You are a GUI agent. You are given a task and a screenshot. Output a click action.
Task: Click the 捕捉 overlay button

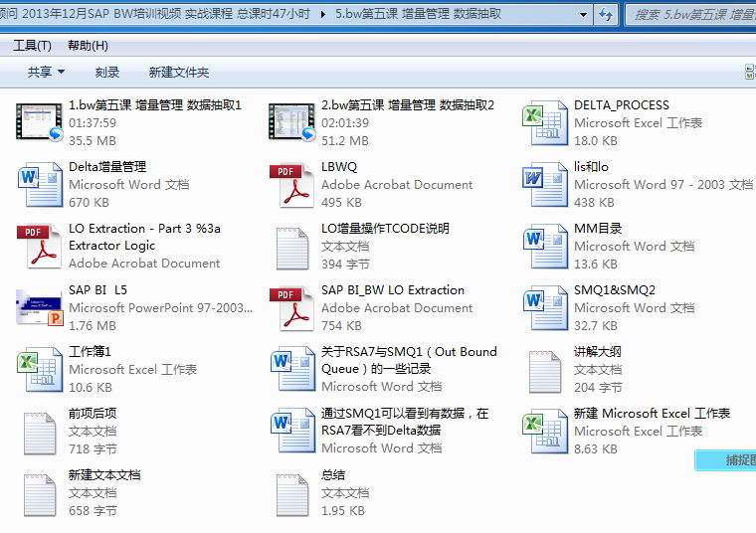tap(725, 460)
